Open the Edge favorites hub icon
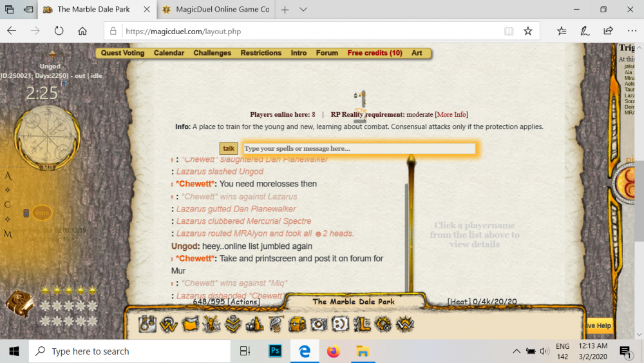Viewport: 644px width, 363px height. pyautogui.click(x=562, y=31)
